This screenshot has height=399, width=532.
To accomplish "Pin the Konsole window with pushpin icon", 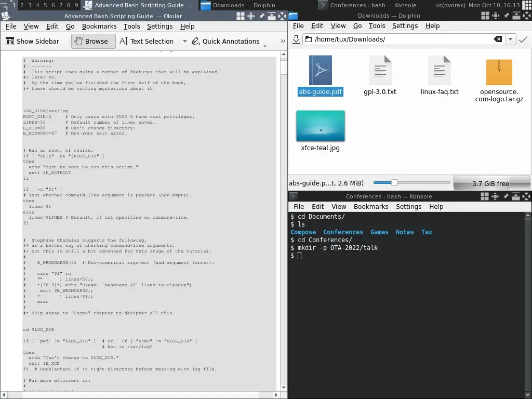I will click(506, 196).
